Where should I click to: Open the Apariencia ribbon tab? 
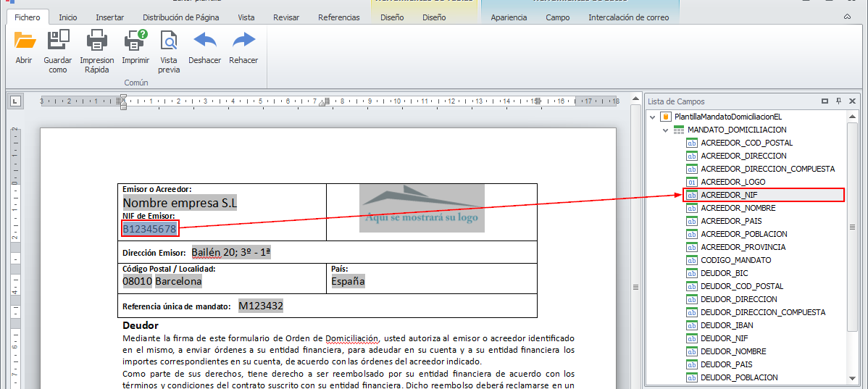click(509, 17)
